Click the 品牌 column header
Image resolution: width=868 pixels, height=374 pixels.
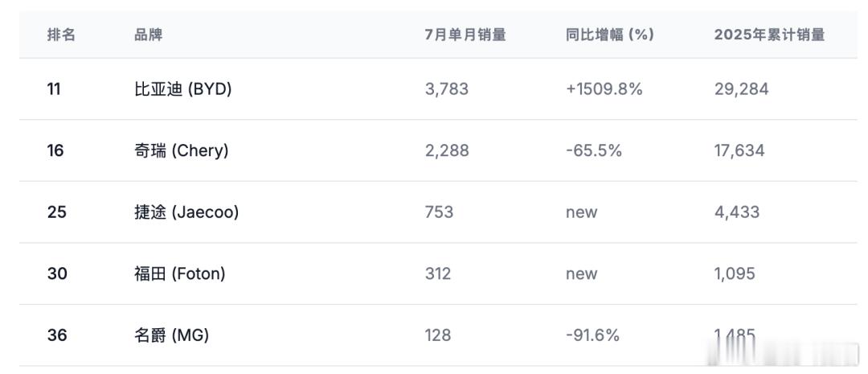click(148, 35)
